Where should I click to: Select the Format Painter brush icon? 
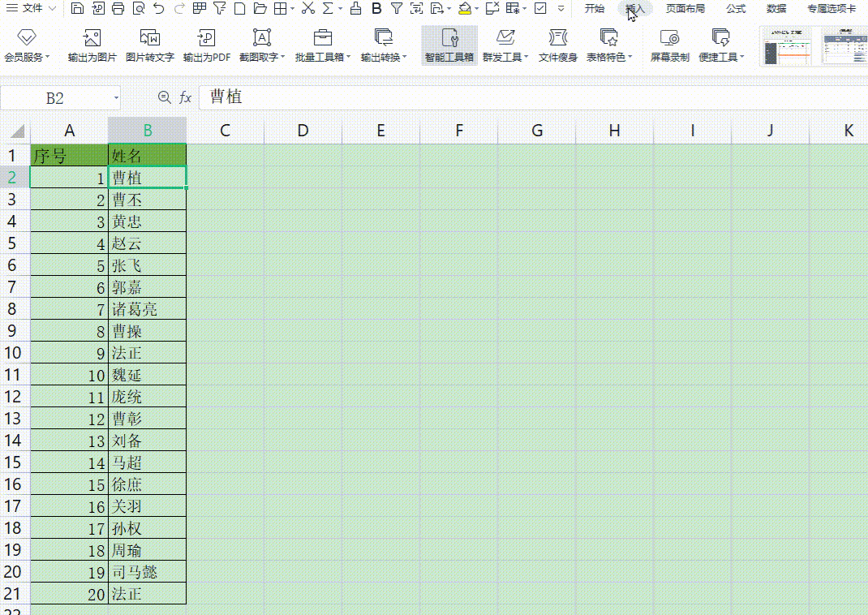(x=356, y=8)
